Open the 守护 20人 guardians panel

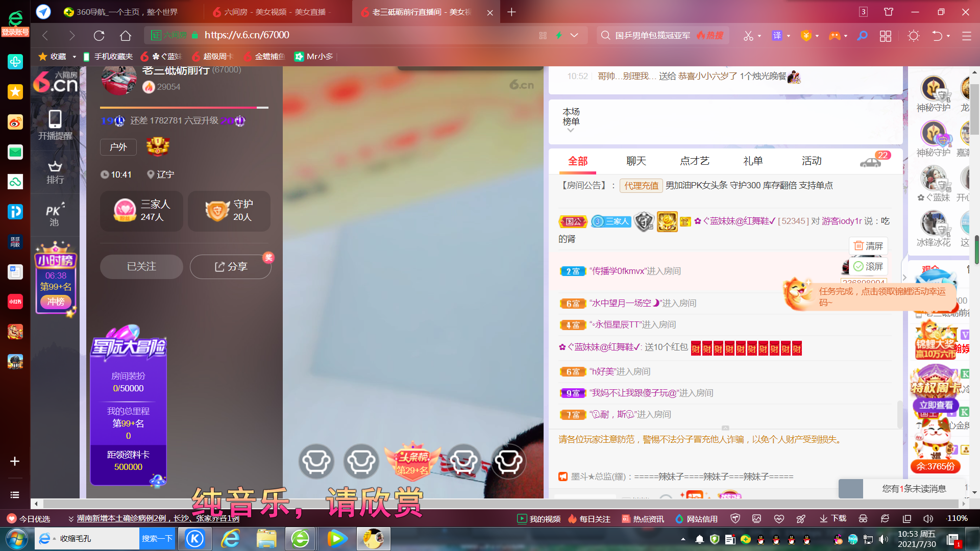pos(229,211)
